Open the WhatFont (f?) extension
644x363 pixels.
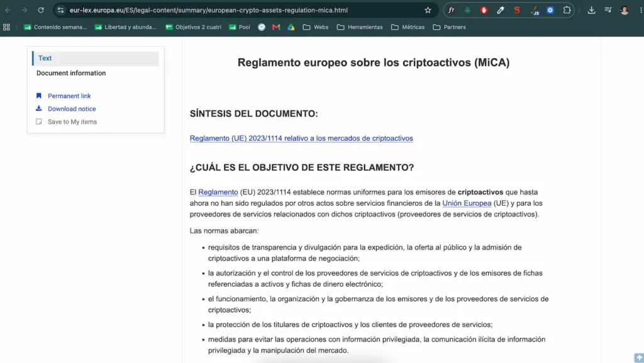pos(451,10)
